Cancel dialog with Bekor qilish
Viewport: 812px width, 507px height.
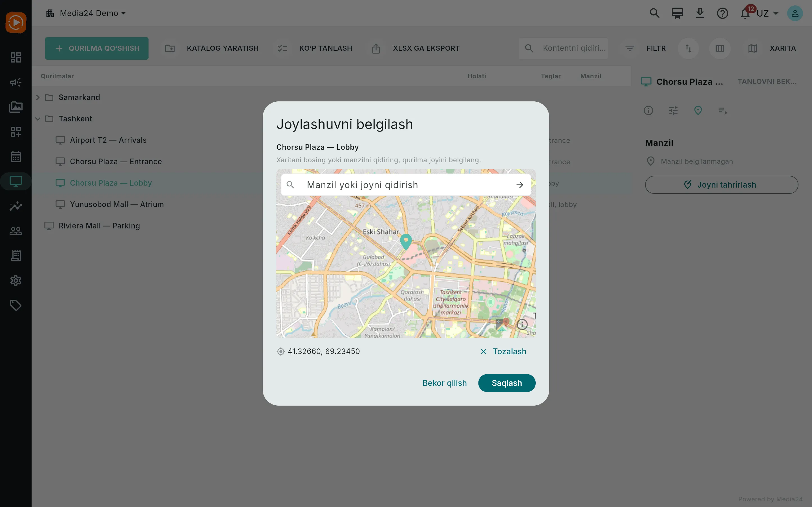pos(444,383)
